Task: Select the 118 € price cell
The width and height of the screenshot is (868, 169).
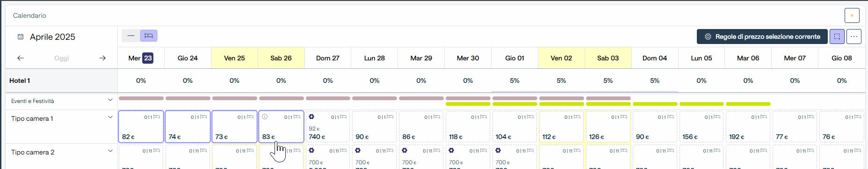Action: click(x=468, y=126)
